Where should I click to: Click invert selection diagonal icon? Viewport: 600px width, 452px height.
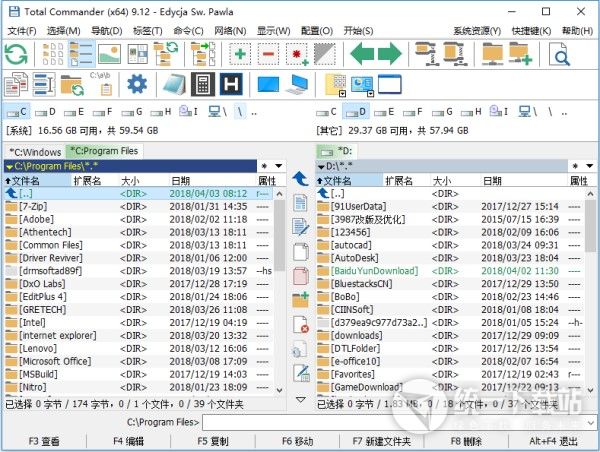(324, 54)
